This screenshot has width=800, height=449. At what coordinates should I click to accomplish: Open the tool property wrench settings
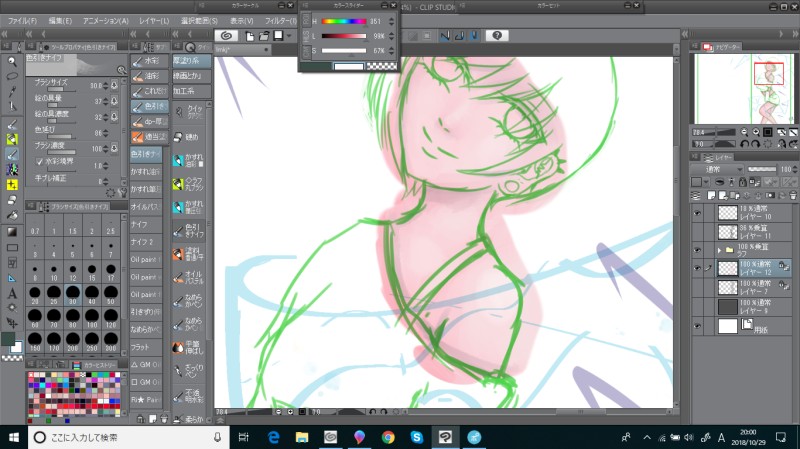[122, 192]
